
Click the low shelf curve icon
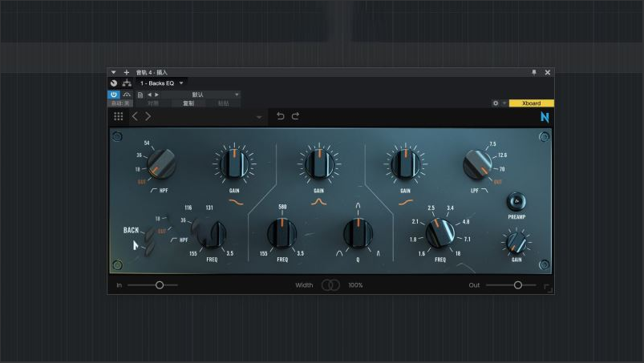pyautogui.click(x=236, y=202)
